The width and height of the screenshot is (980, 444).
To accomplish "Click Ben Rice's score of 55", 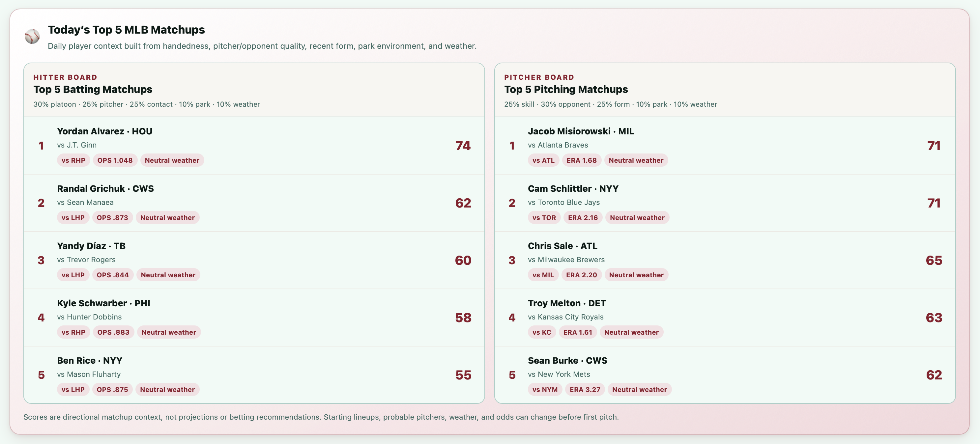I will [463, 375].
